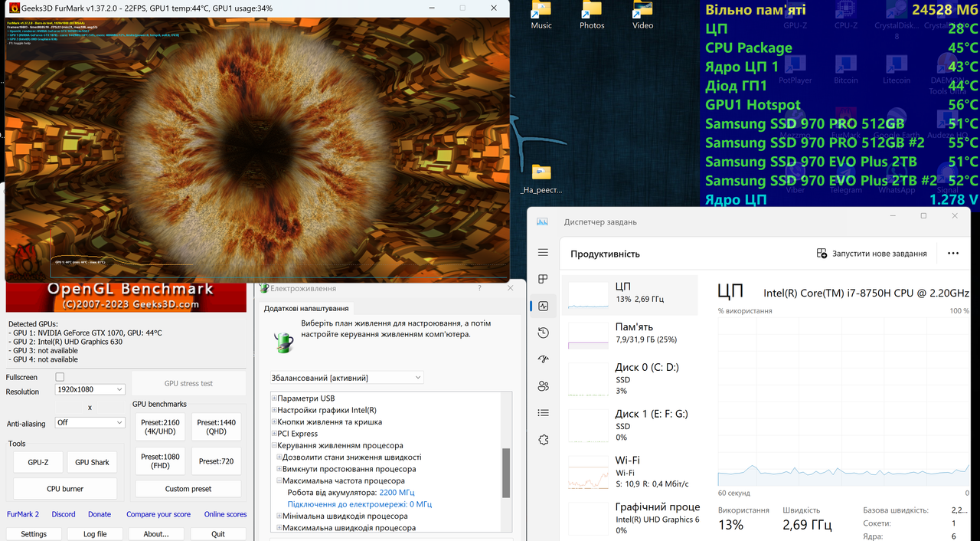Expand Максимальна швидкодія процесора node

279,527
